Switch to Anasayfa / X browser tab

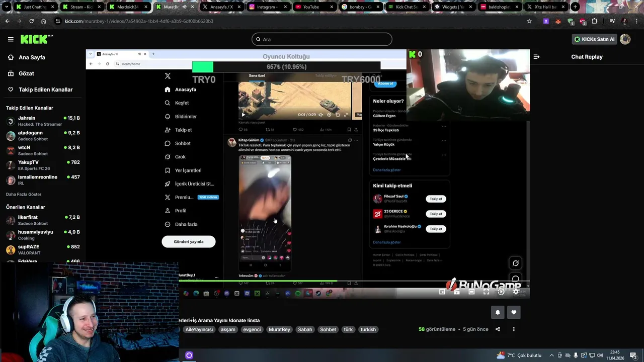[x=221, y=7]
